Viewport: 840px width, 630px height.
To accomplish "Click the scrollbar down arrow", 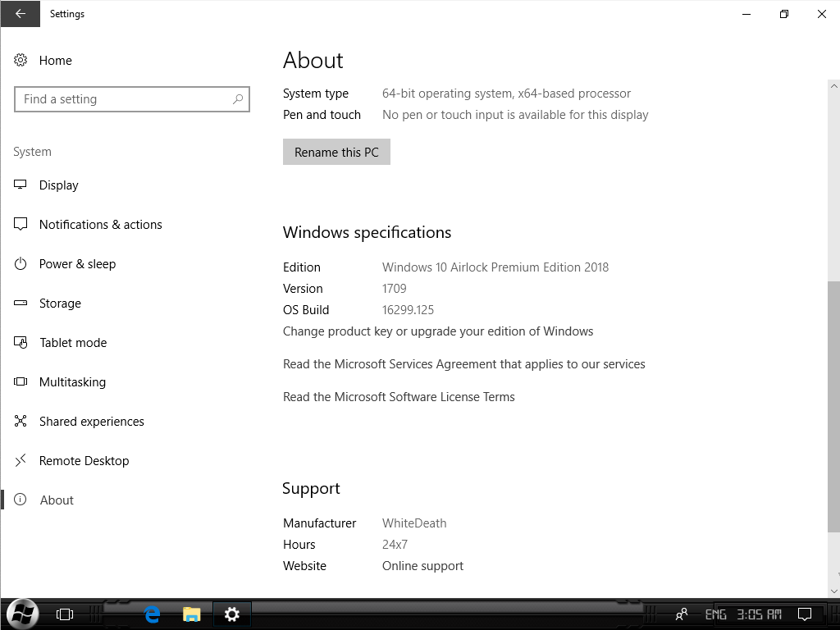I will pyautogui.click(x=833, y=591).
